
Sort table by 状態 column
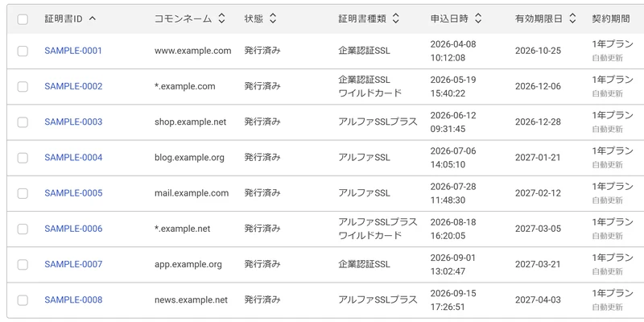[273, 19]
